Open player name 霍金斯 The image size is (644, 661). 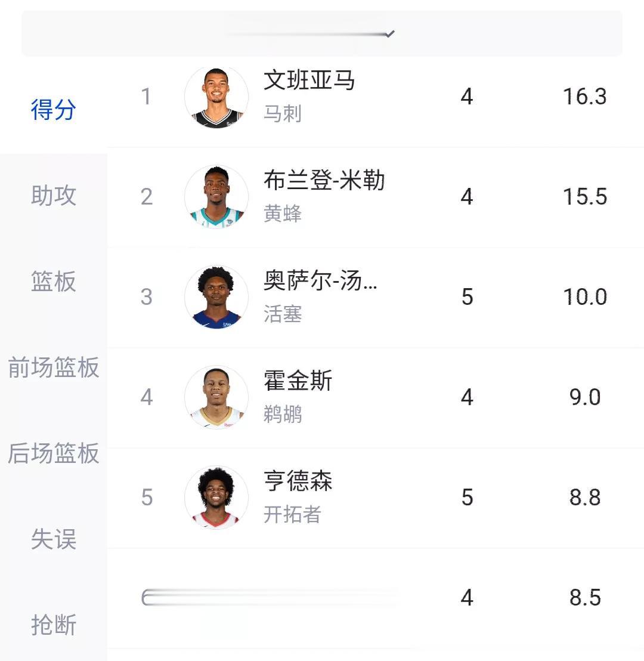tap(298, 381)
